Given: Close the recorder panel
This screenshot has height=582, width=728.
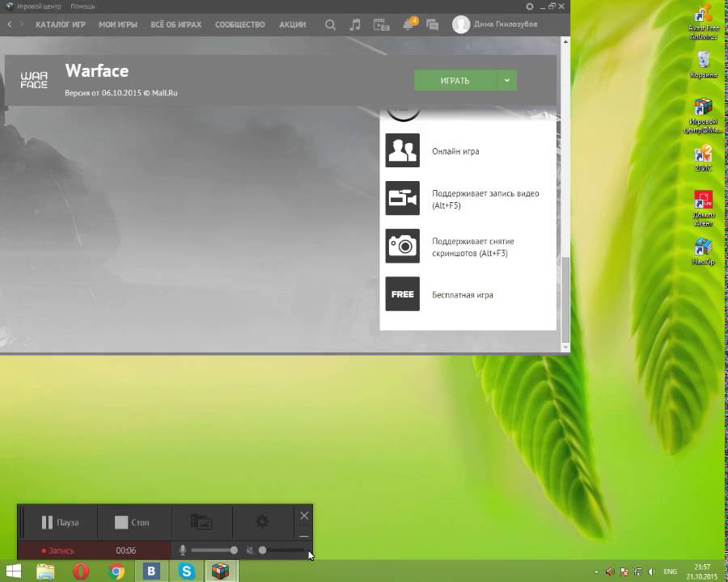Looking at the screenshot, I should (x=304, y=516).
